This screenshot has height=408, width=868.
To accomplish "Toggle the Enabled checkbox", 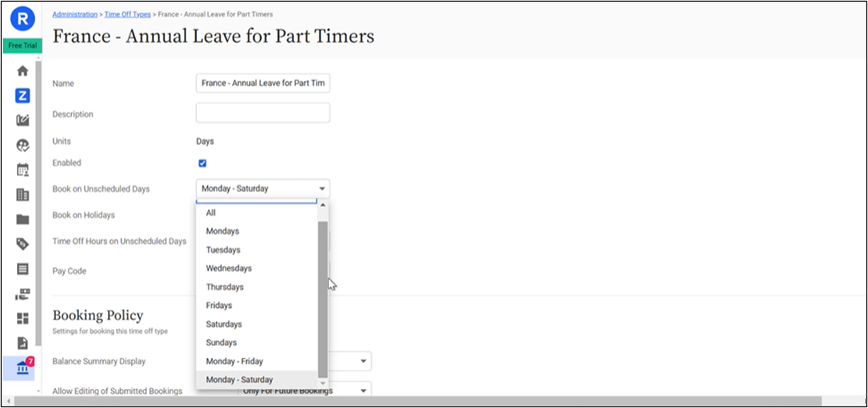I will pyautogui.click(x=202, y=163).
